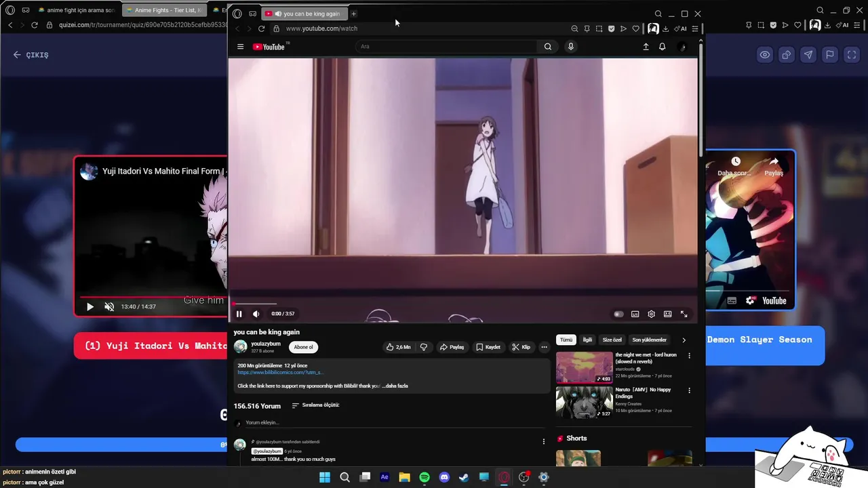868x488 pixels.
Task: Click the eye icon on Quizei toolbar
Action: click(765, 55)
